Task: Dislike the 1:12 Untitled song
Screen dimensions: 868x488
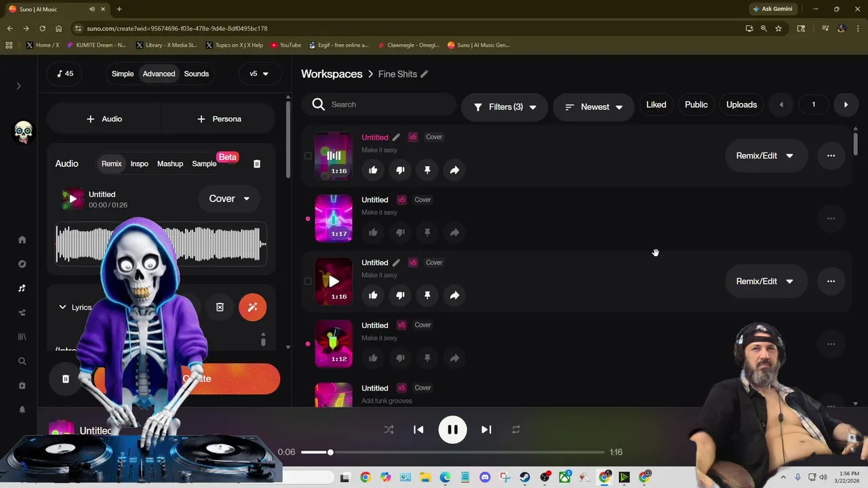Action: pyautogui.click(x=400, y=358)
